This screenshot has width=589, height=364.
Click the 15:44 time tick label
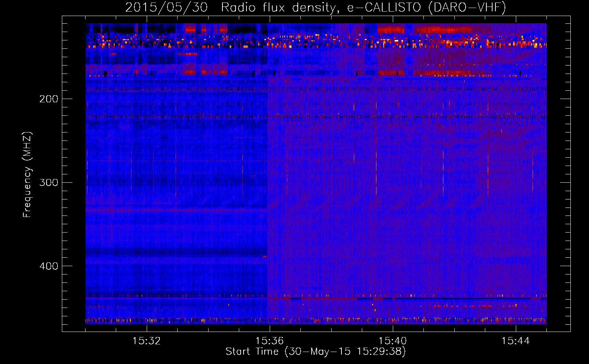click(x=515, y=341)
